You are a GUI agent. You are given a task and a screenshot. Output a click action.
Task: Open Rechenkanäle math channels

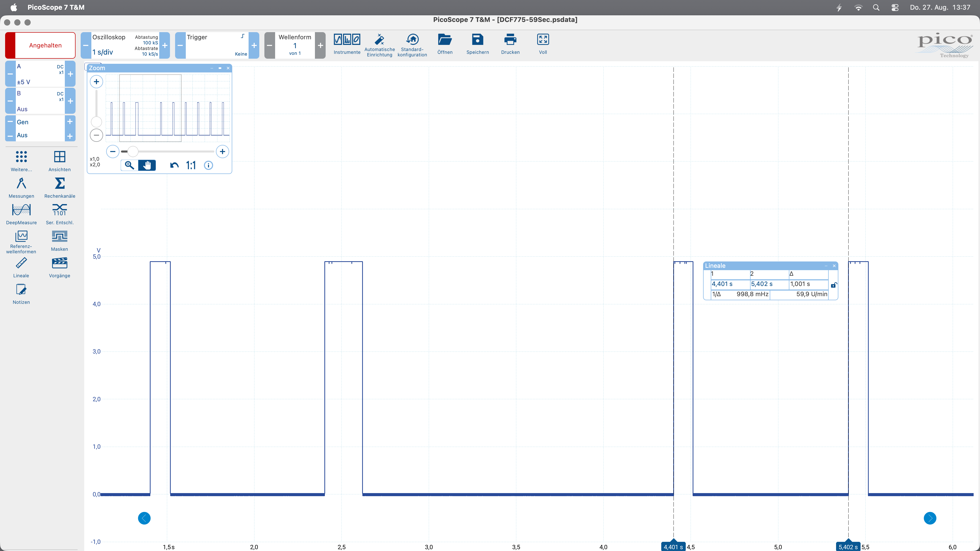(x=60, y=188)
